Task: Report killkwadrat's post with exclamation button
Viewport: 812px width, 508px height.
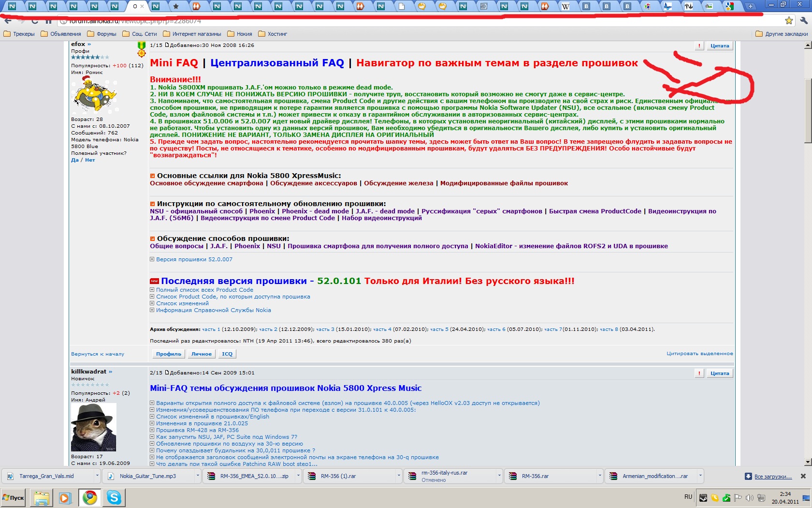Action: point(699,374)
